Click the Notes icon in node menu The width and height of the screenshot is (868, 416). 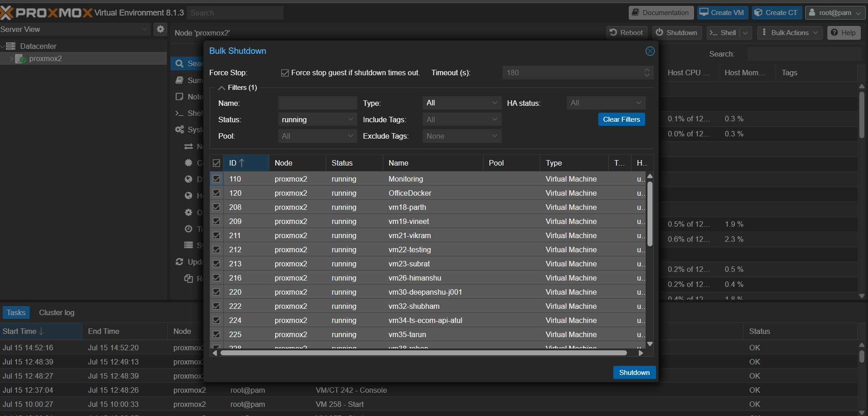(x=180, y=97)
